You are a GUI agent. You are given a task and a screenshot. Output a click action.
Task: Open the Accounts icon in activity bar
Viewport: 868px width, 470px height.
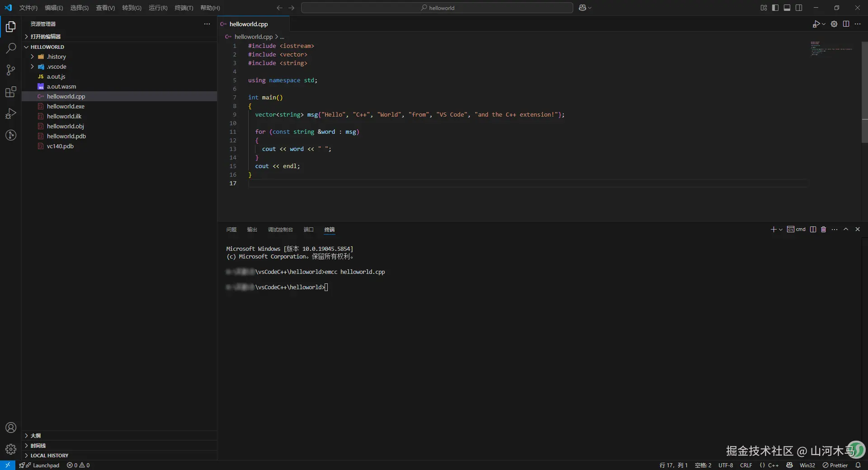[x=11, y=428]
